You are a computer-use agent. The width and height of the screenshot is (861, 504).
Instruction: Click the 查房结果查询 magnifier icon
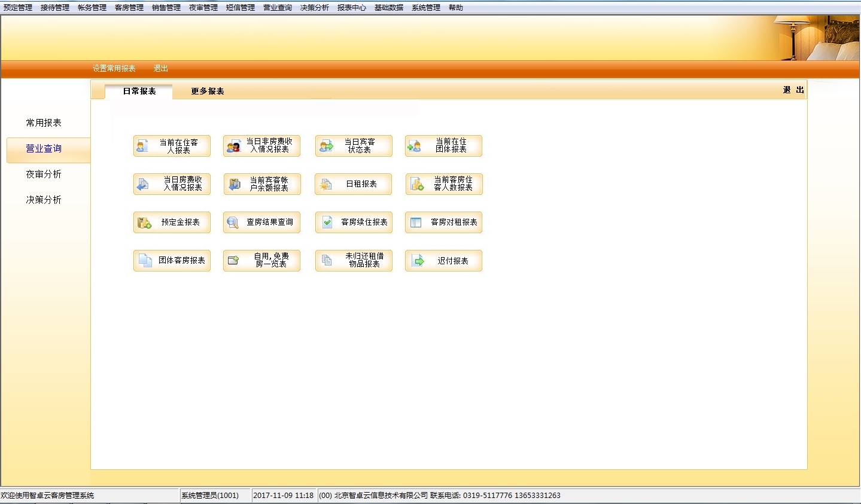(x=233, y=222)
